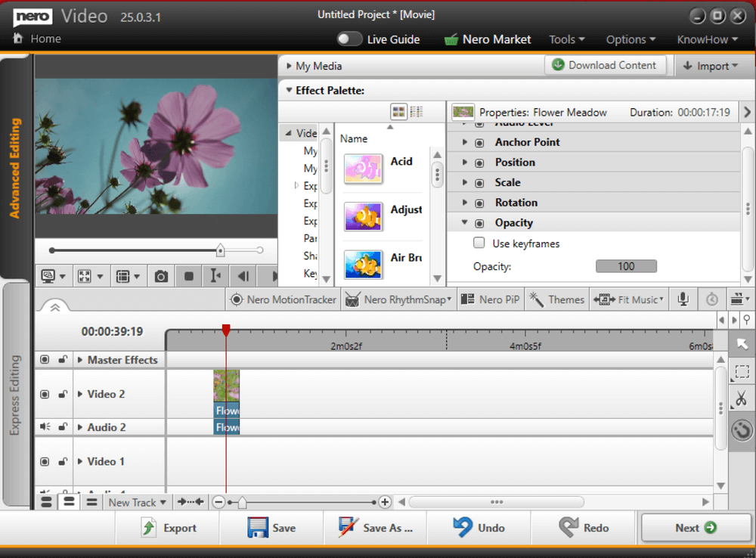The image size is (756, 558).
Task: Enable Use keyframes for Opacity
Action: click(x=479, y=243)
